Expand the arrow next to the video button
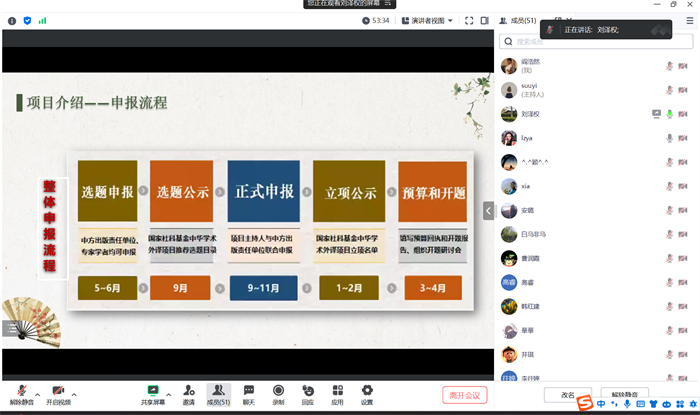 74,392
